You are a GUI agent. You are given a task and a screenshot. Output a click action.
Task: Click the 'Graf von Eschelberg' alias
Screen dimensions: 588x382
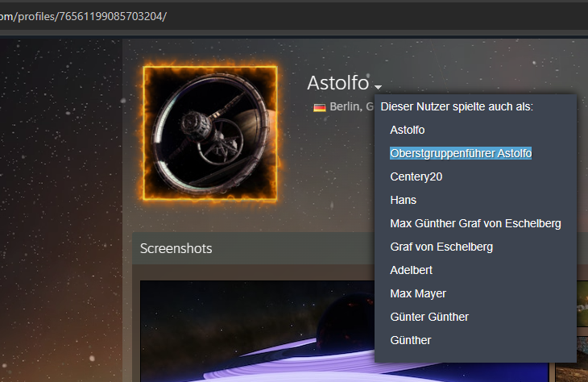coord(441,247)
